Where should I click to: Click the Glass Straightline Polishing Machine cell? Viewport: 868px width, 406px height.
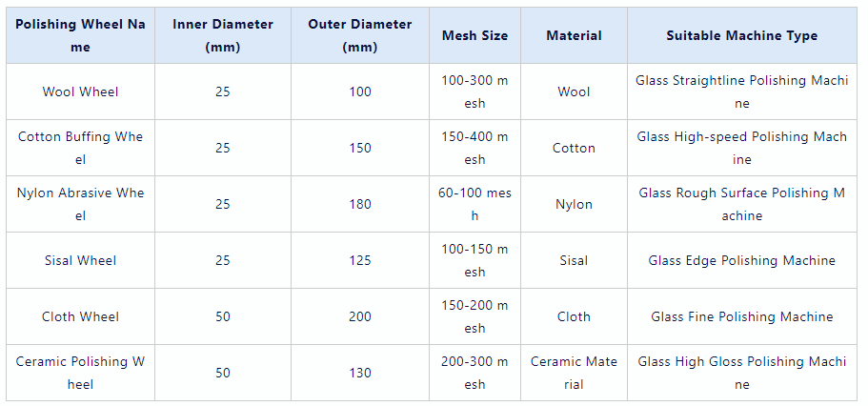(x=741, y=92)
